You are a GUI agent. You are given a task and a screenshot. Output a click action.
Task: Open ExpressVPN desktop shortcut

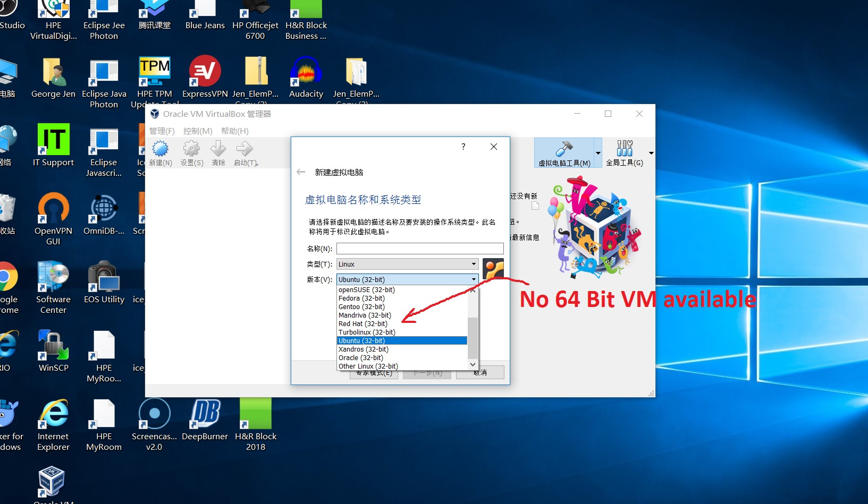pos(205,78)
